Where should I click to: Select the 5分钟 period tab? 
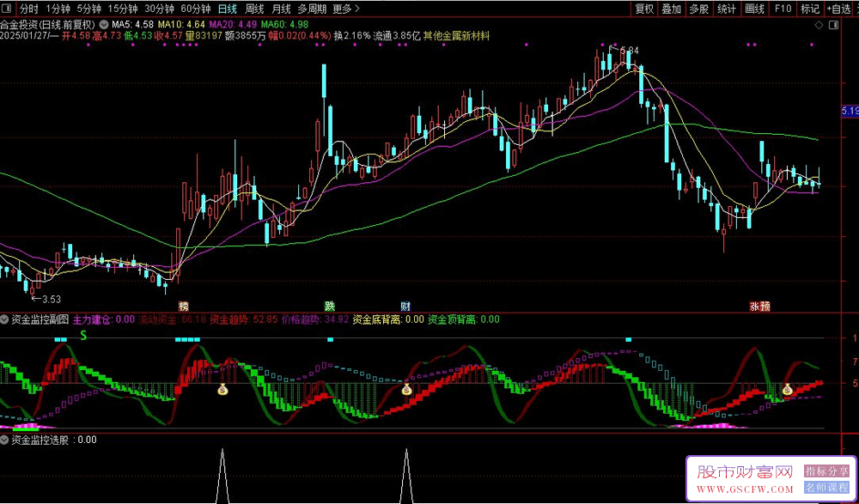coord(88,9)
